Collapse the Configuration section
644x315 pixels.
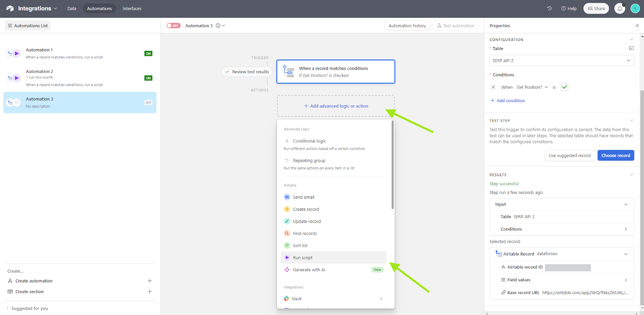[632, 39]
